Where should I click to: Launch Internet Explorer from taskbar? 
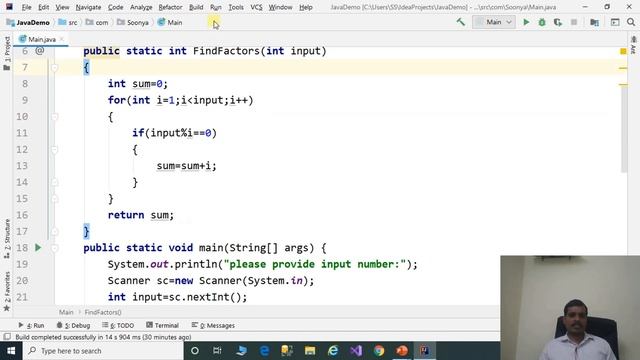[333, 351]
